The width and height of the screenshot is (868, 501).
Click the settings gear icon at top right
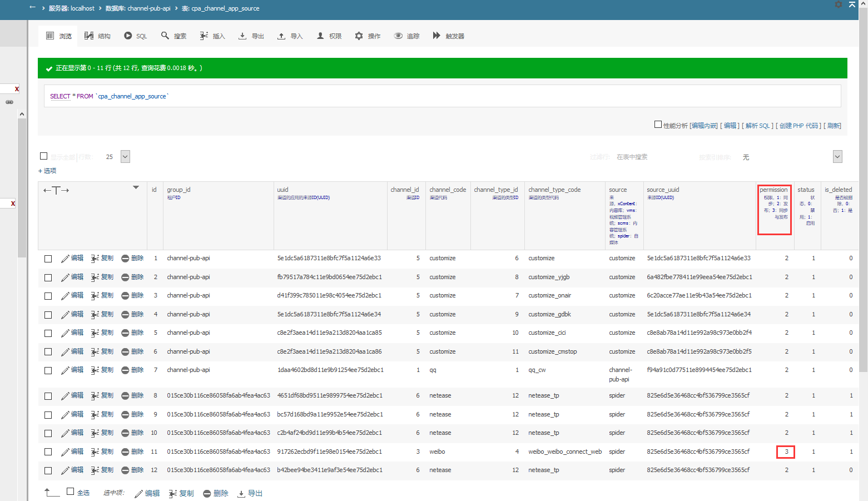tap(839, 4)
